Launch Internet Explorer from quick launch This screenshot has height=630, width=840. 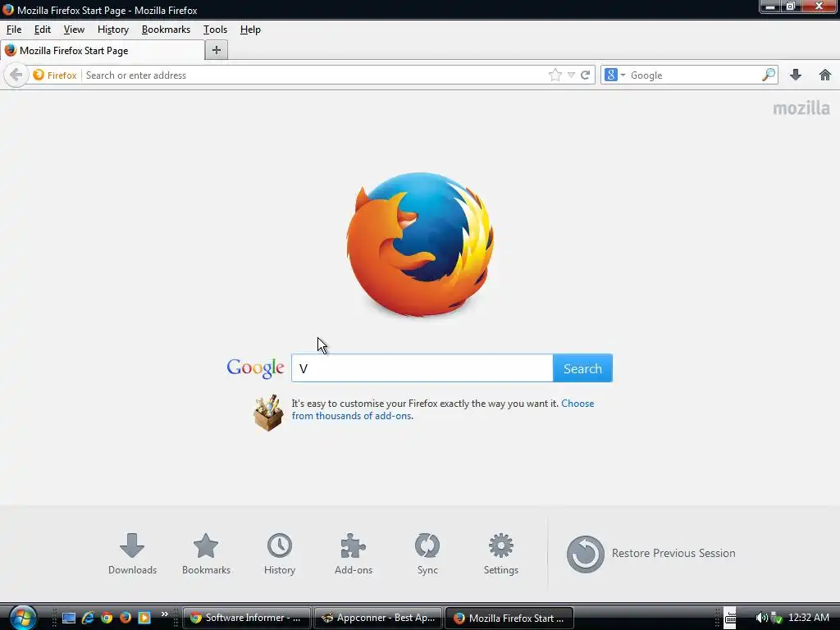click(88, 618)
